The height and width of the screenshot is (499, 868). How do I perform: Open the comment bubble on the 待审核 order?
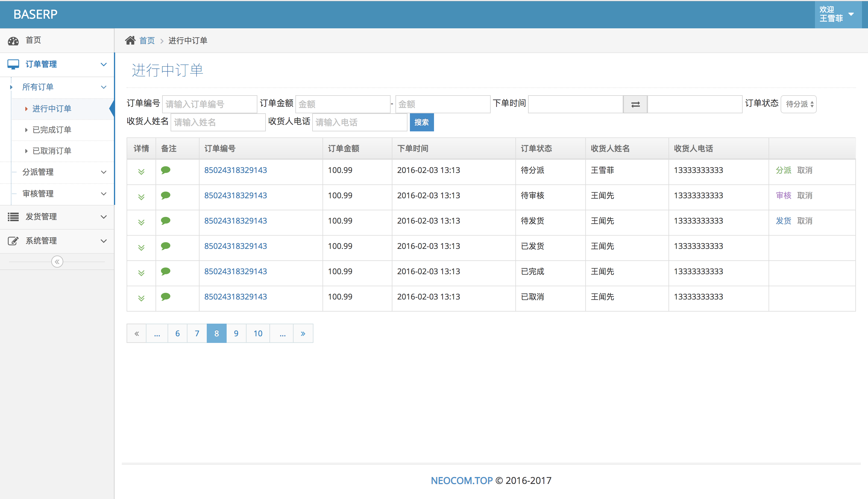click(166, 195)
